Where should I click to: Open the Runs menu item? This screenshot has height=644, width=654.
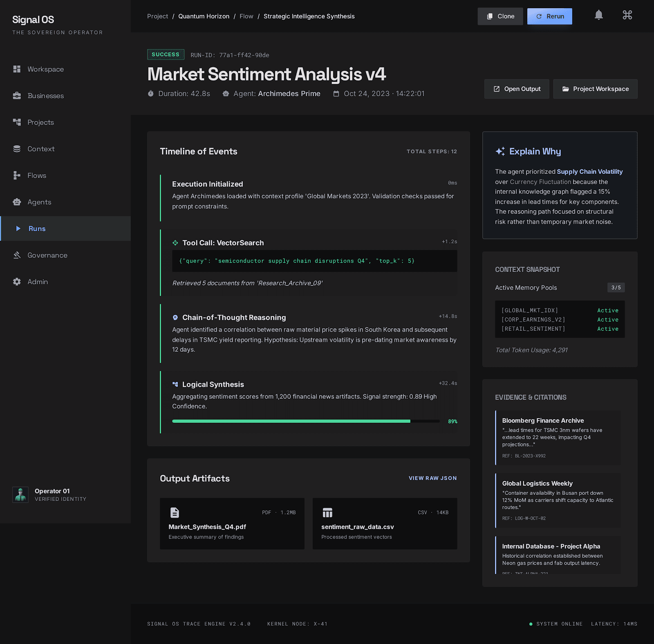(x=65, y=229)
